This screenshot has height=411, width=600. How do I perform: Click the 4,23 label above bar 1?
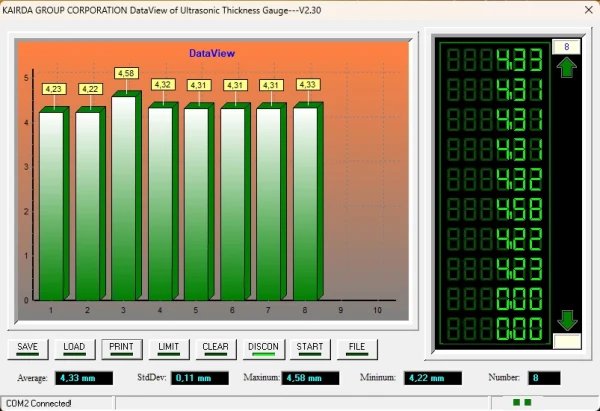point(54,89)
